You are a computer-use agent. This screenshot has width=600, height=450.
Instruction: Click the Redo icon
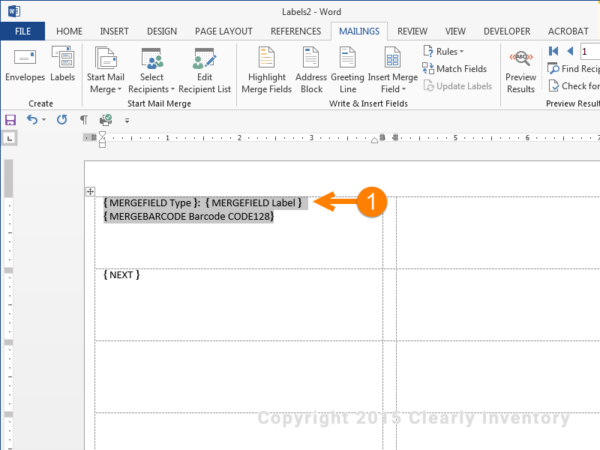pyautogui.click(x=62, y=120)
